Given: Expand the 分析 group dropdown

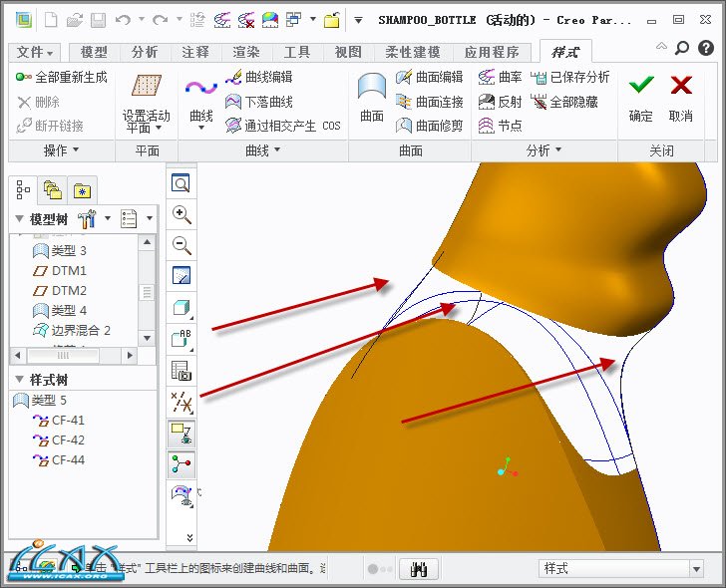Looking at the screenshot, I should 544,149.
